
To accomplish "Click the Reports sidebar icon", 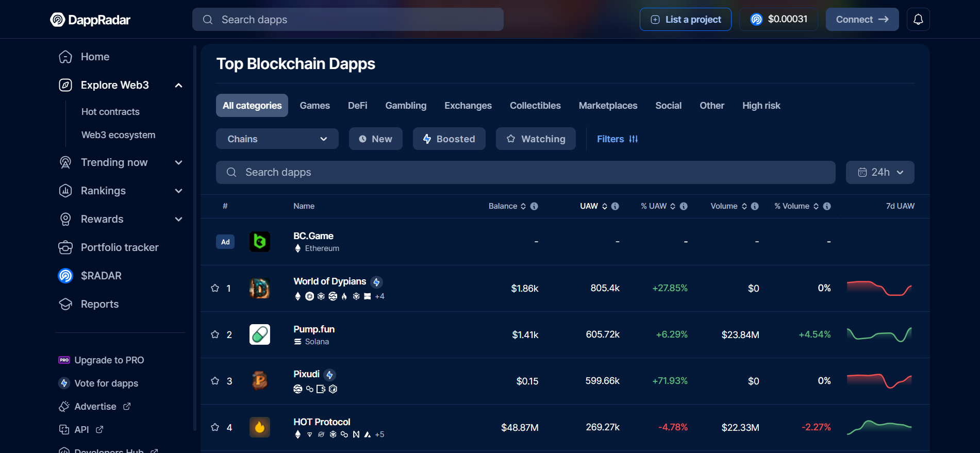I will point(65,304).
